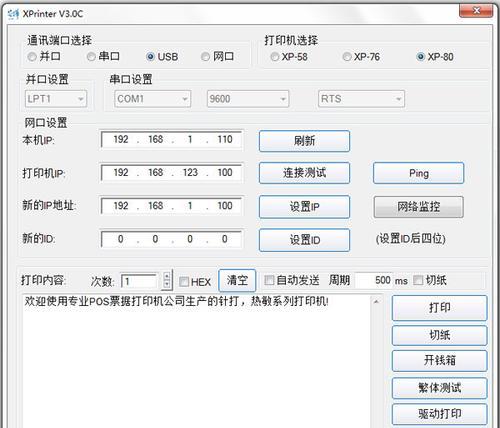Click the 打印机IP address field
Viewport: 500px width, 428px height.
172,173
